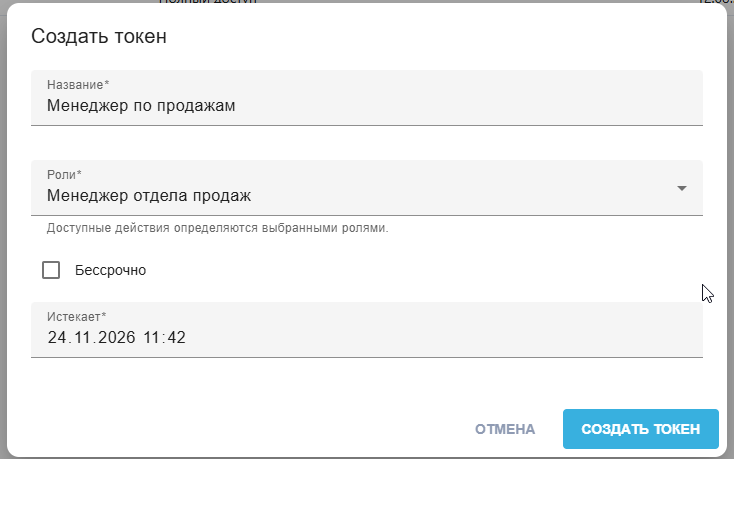Click the СОЗДАТЬ ТОКЕН button
734x532 pixels.
640,429
